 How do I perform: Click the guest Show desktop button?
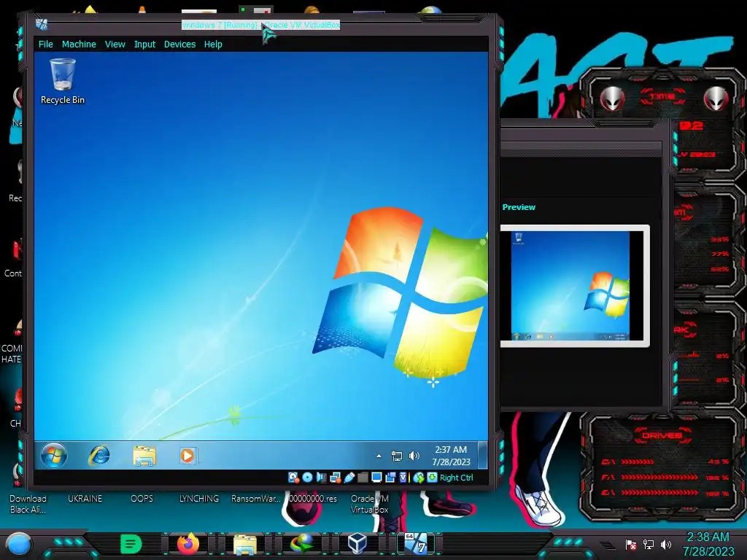[x=483, y=456]
